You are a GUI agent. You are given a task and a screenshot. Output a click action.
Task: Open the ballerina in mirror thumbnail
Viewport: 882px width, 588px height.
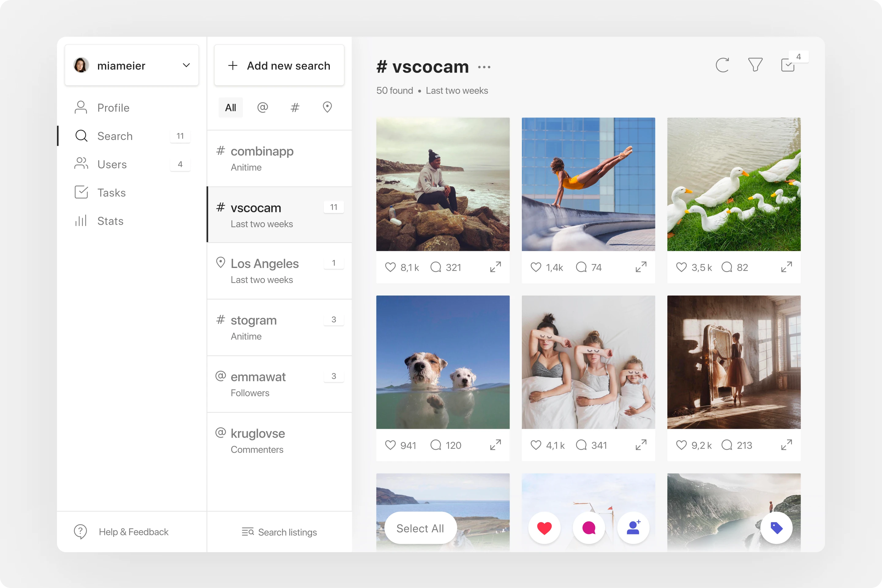pyautogui.click(x=734, y=362)
